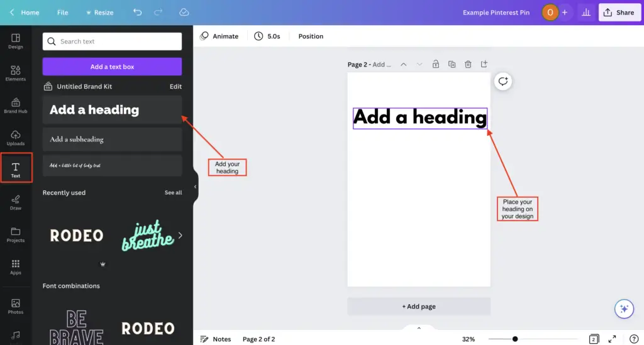
Task: Open the Apps panel
Action: [16, 266]
